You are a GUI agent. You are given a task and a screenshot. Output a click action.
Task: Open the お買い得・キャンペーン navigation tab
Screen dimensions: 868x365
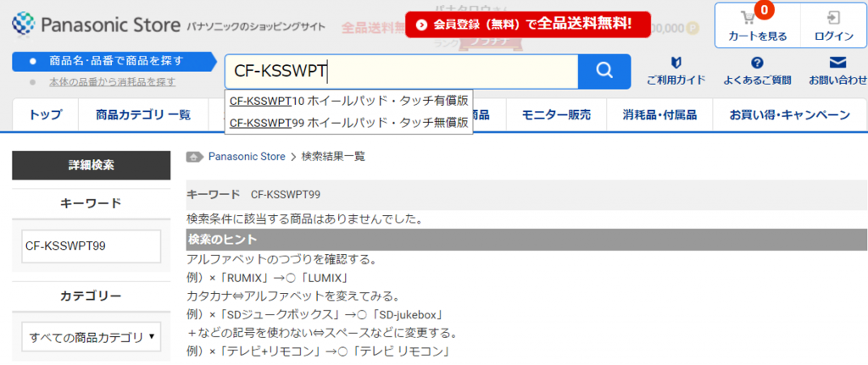click(790, 115)
